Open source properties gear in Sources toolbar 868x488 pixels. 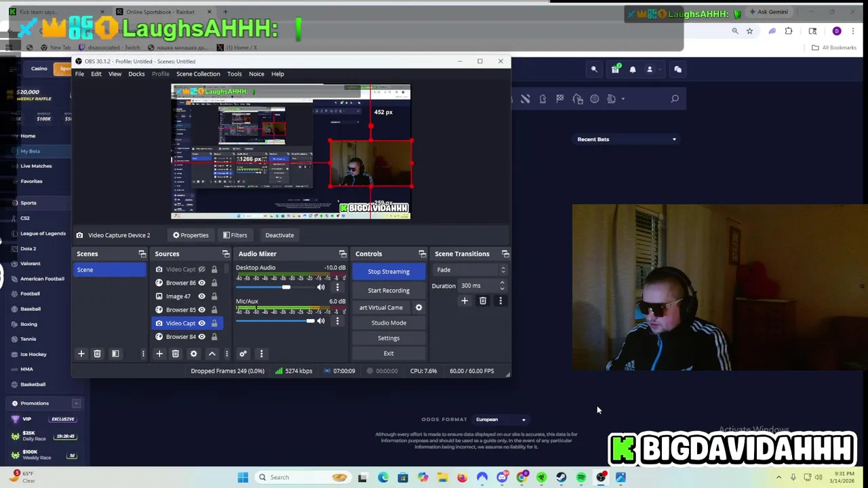[x=193, y=354]
